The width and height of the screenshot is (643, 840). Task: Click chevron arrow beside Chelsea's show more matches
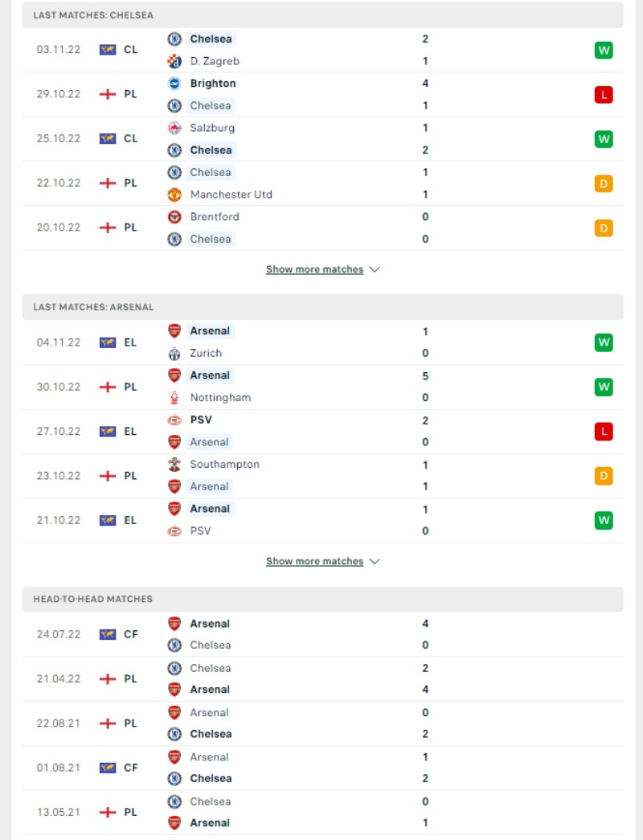[x=375, y=269]
